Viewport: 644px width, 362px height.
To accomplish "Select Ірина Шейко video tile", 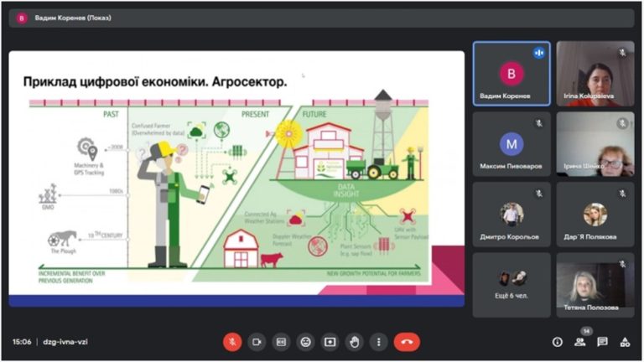I will point(595,144).
